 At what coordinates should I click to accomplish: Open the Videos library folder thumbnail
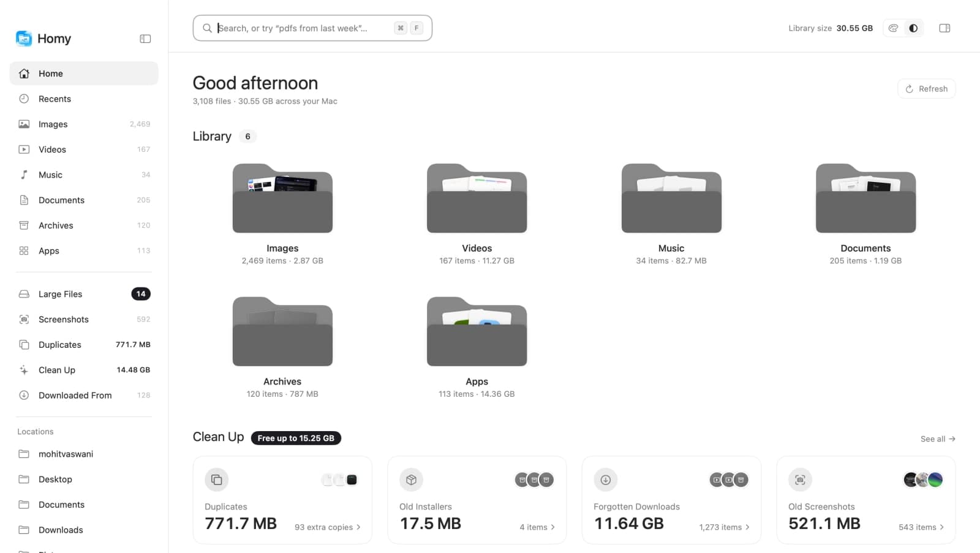tap(477, 198)
